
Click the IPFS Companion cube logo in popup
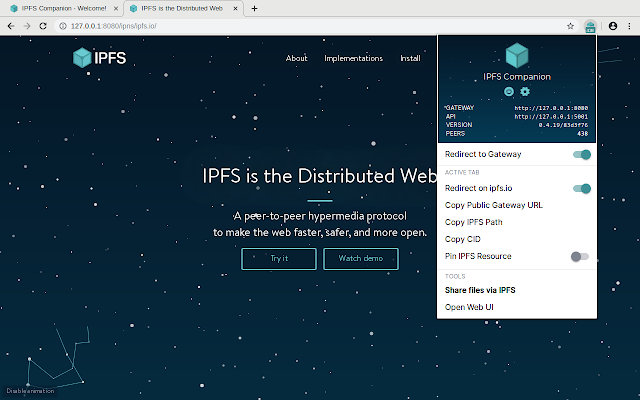pyautogui.click(x=517, y=55)
